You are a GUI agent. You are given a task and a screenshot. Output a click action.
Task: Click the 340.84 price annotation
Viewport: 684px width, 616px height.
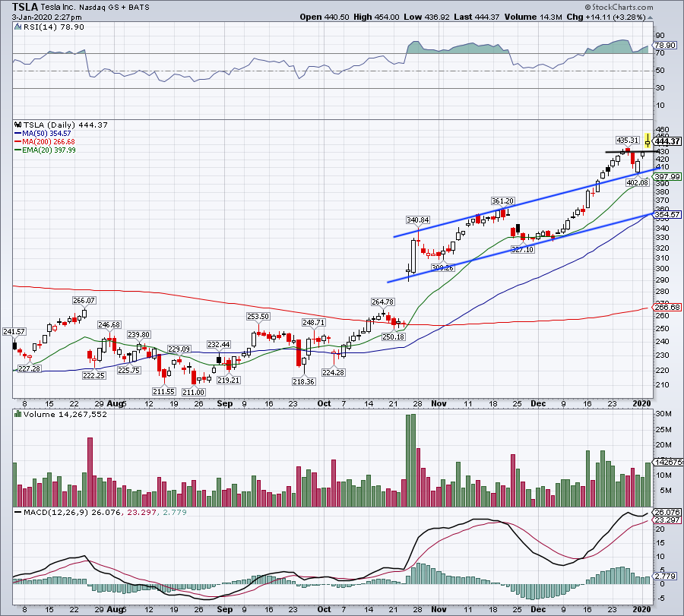(x=417, y=220)
